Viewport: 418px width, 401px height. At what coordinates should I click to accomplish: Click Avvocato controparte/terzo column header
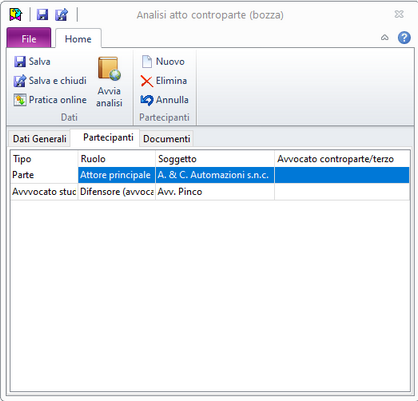[x=342, y=159]
